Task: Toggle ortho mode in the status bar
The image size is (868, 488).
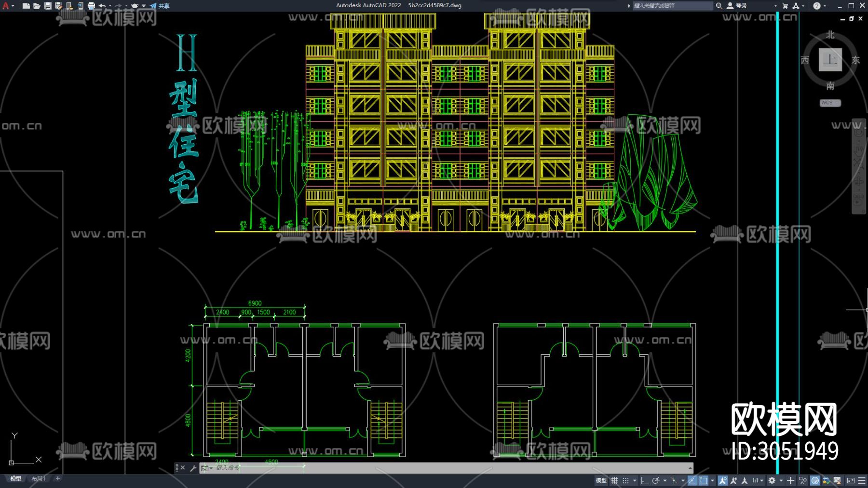Action: [x=644, y=480]
